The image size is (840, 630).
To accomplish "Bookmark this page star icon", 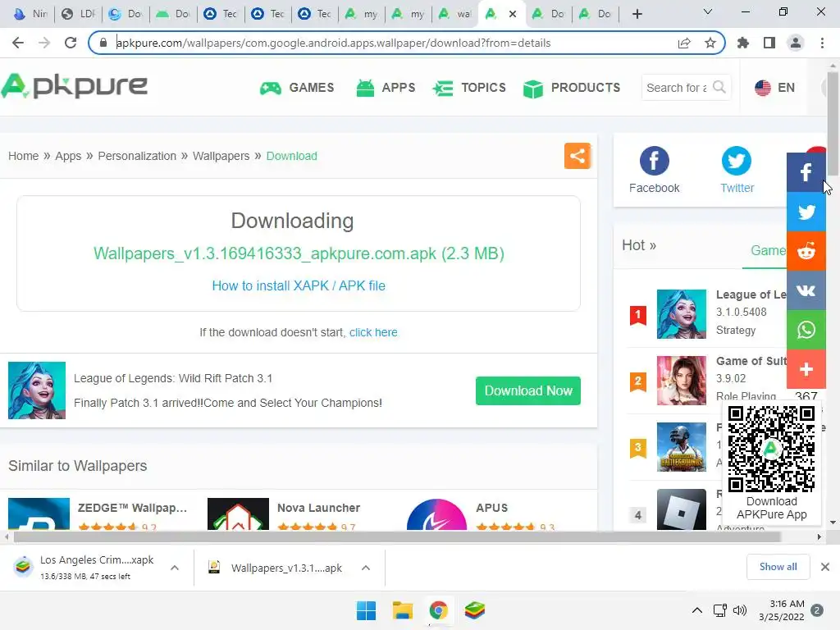I will pos(710,43).
